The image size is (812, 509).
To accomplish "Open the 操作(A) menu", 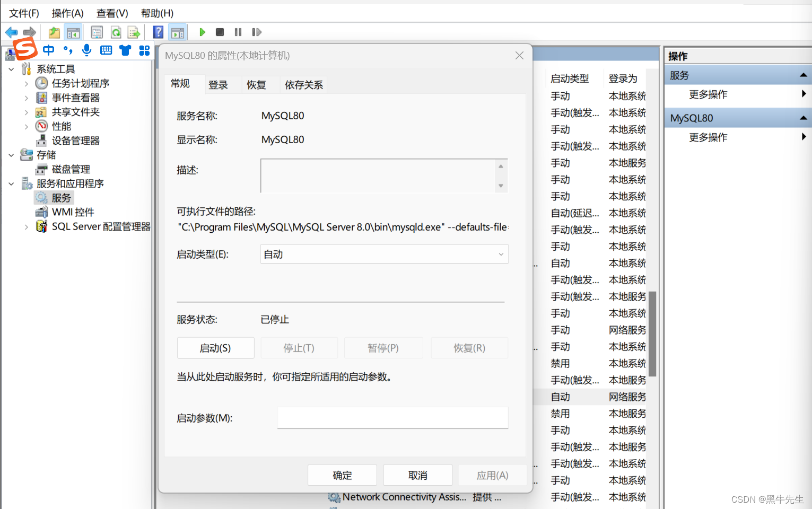I will point(67,13).
